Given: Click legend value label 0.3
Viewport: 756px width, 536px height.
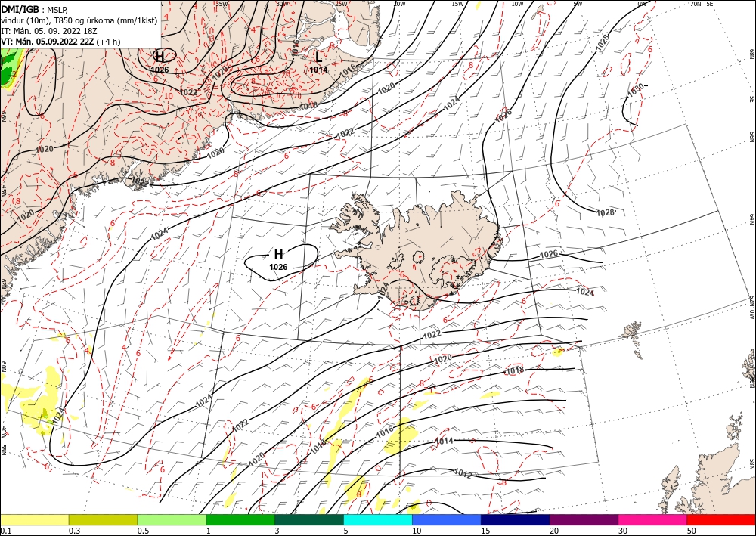Looking at the screenshot, I should click(74, 531).
